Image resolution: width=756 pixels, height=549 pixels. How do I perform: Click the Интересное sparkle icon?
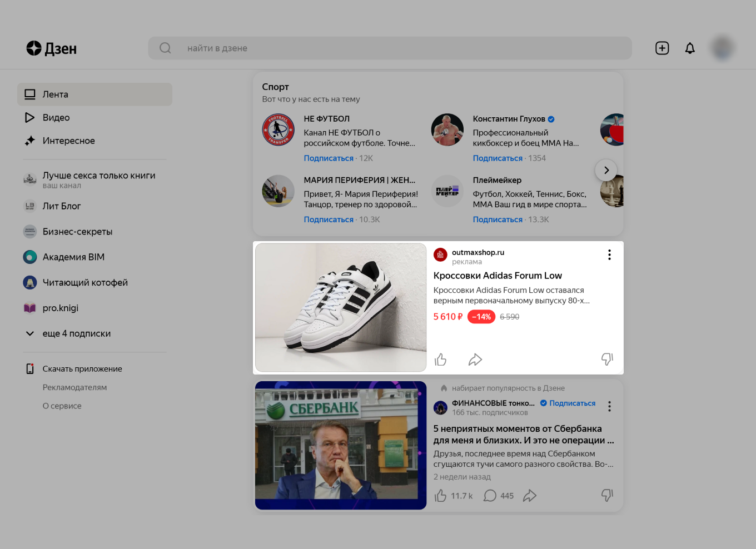coord(30,141)
